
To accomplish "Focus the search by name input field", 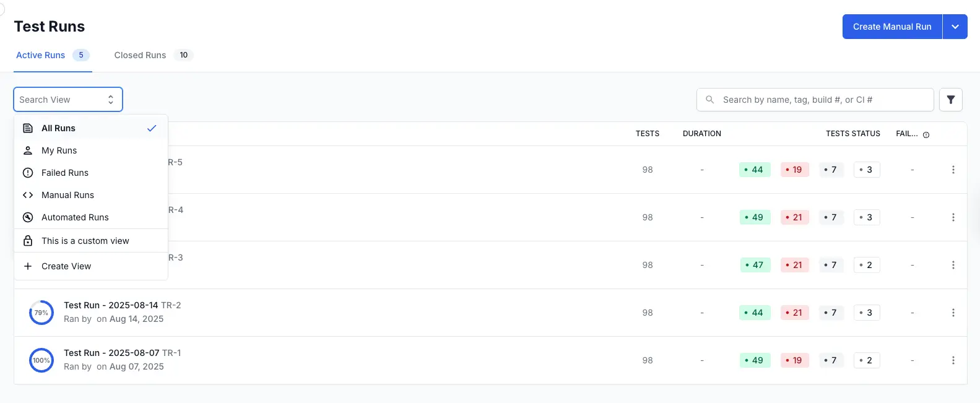I will point(823,100).
